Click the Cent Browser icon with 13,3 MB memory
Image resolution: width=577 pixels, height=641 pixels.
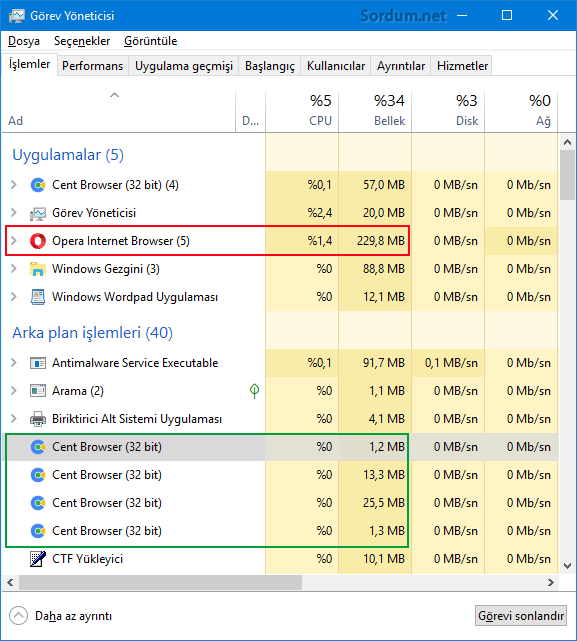(x=38, y=475)
